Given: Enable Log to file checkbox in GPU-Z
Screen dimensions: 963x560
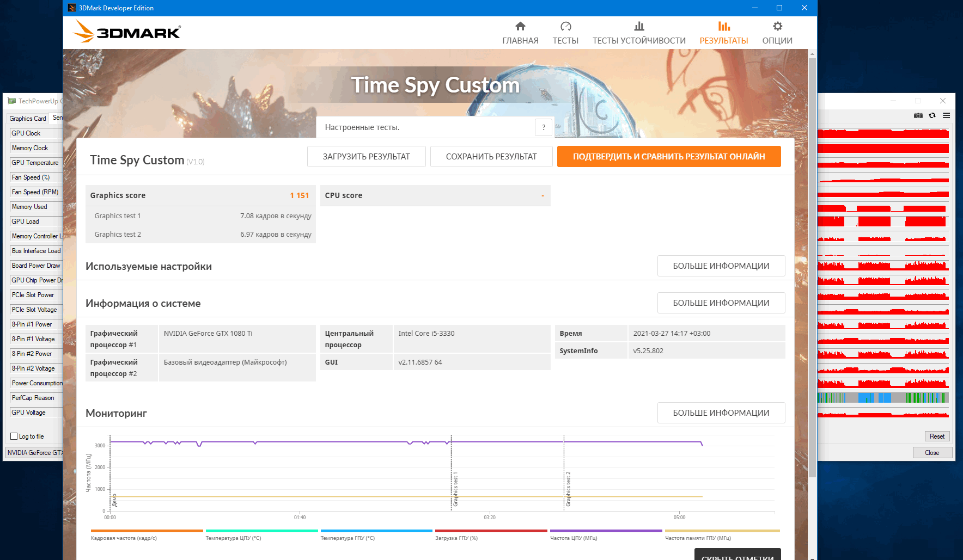Looking at the screenshot, I should [x=14, y=436].
